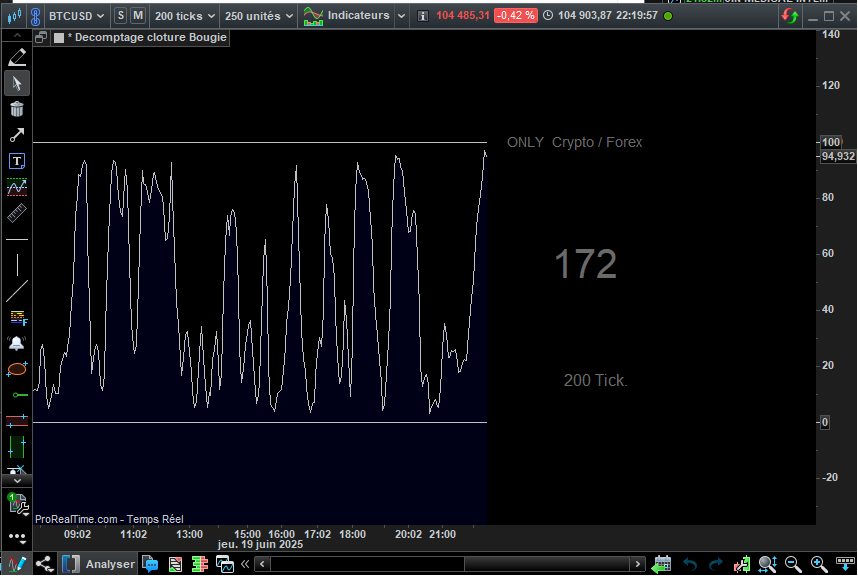The width and height of the screenshot is (858, 576).
Task: Click the red green chart marker icon in bottom bar
Action: coord(742,564)
